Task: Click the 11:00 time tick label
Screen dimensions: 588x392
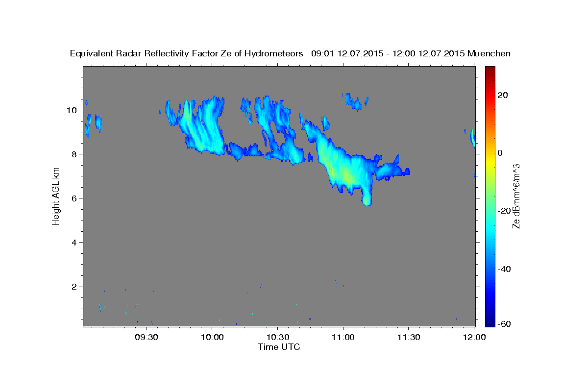Action: coord(343,337)
